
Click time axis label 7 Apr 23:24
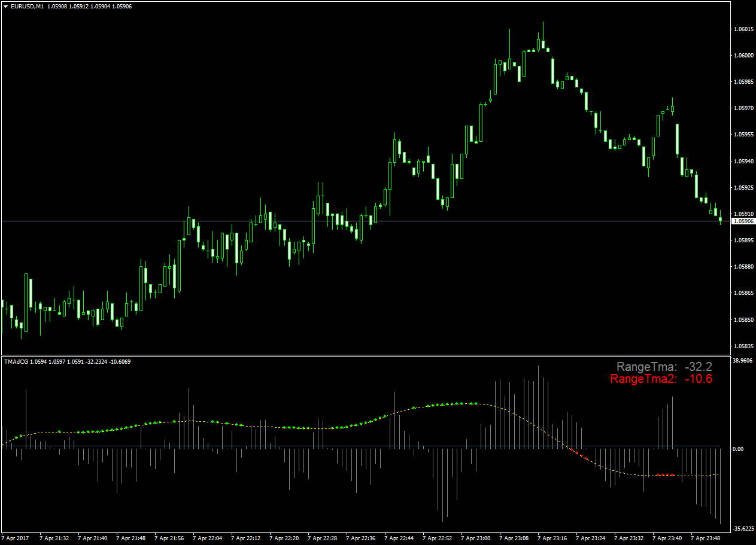pyautogui.click(x=590, y=538)
